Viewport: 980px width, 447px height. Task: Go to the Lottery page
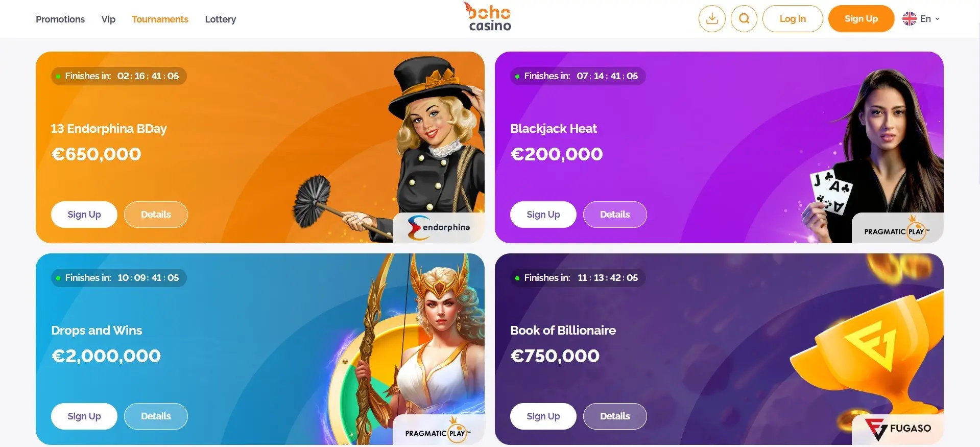[221, 19]
